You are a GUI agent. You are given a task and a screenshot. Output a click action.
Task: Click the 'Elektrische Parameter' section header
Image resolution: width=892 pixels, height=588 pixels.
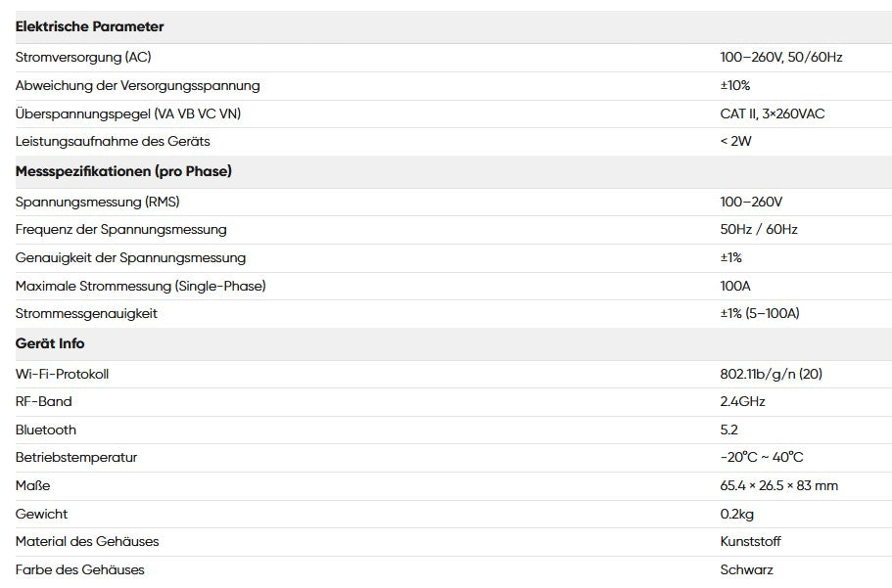pyautogui.click(x=90, y=27)
